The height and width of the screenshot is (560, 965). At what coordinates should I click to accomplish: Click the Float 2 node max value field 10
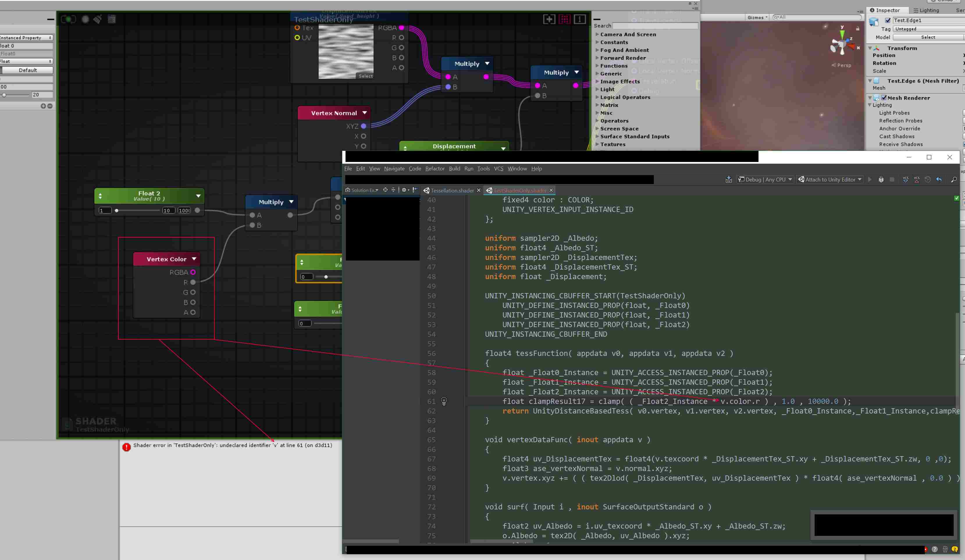click(x=168, y=211)
